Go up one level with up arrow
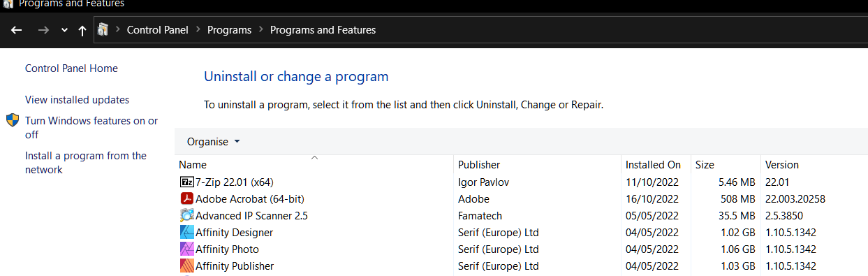 tap(82, 30)
